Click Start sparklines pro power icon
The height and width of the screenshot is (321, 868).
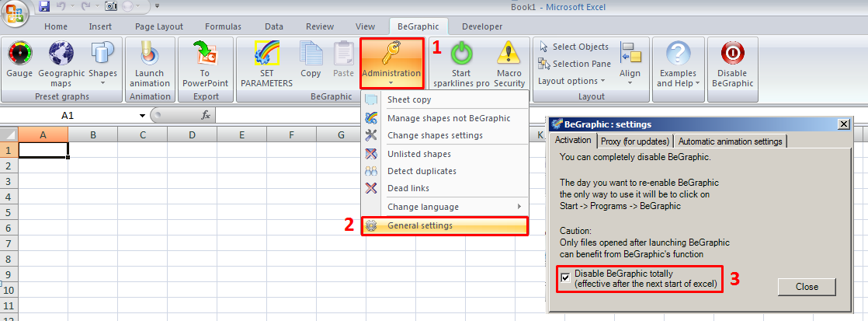pyautogui.click(x=461, y=54)
